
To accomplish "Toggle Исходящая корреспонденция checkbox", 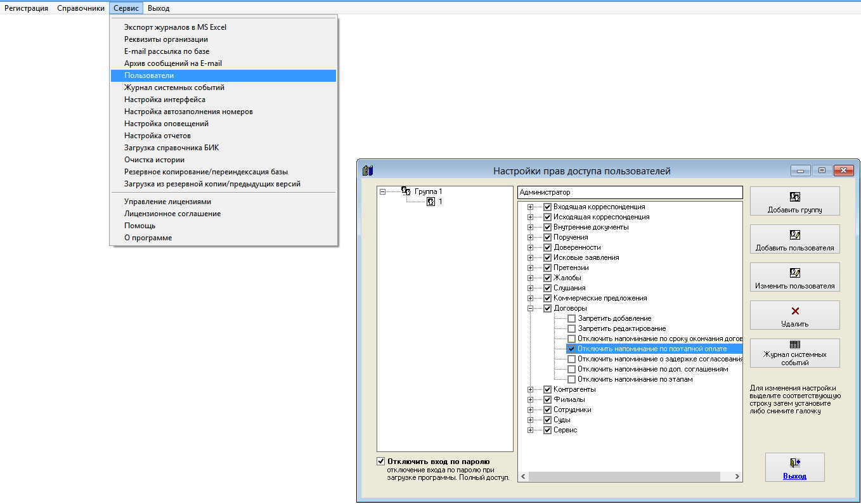I will (548, 217).
